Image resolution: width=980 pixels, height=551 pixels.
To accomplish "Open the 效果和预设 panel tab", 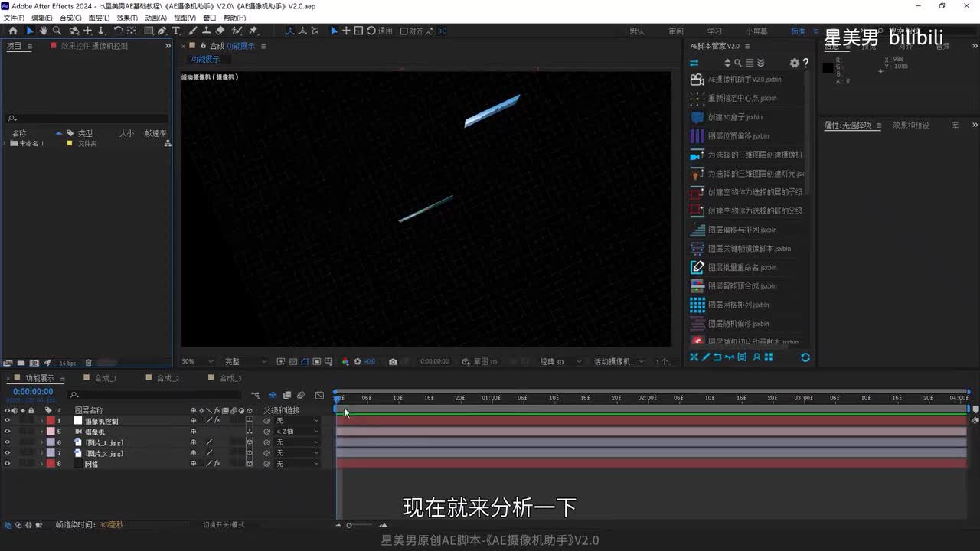I will tap(910, 125).
